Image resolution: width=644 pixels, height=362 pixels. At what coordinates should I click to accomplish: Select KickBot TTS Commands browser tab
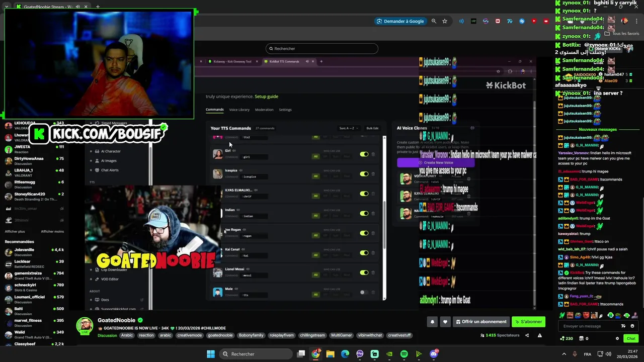(x=285, y=61)
